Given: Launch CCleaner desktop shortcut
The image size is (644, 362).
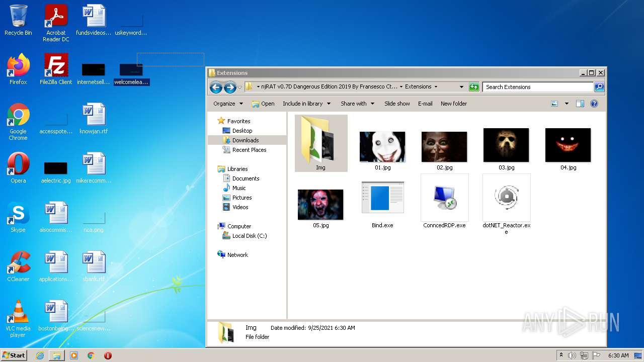Looking at the screenshot, I should point(18,267).
